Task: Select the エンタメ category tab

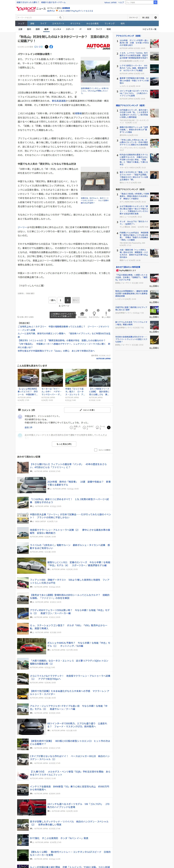Action: (x=57, y=29)
